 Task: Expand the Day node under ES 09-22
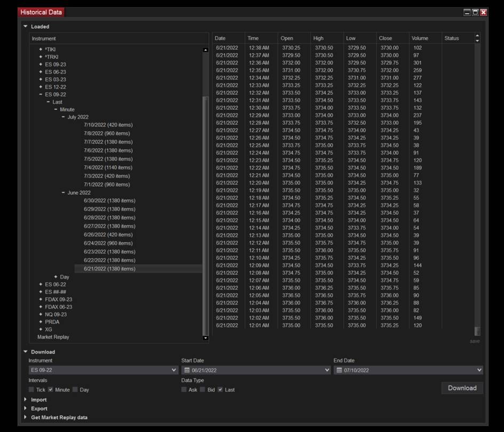tap(55, 277)
